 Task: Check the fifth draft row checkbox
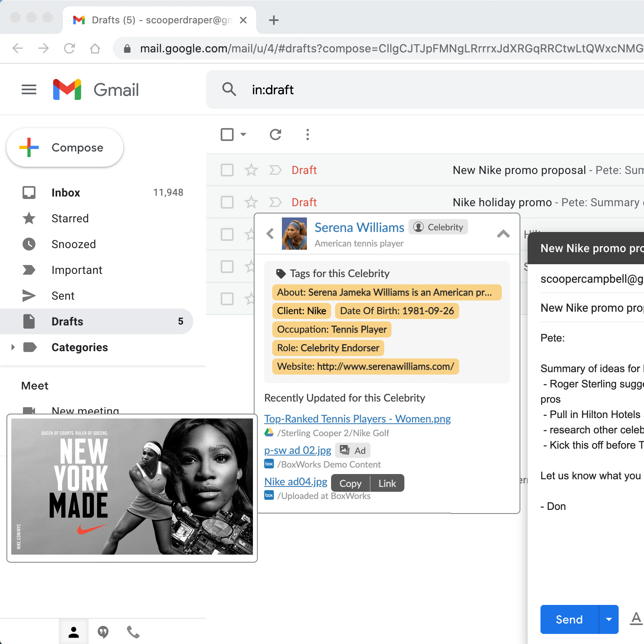coord(227,299)
